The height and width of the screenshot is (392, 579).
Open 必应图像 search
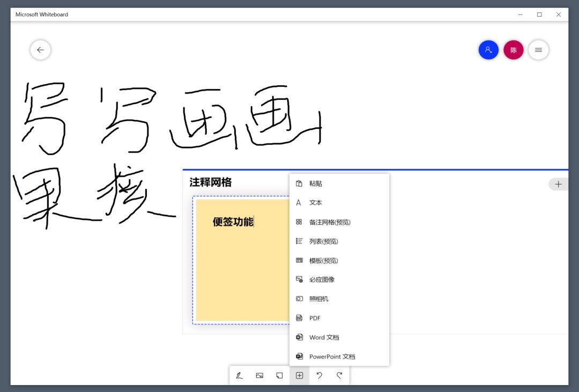click(x=322, y=279)
